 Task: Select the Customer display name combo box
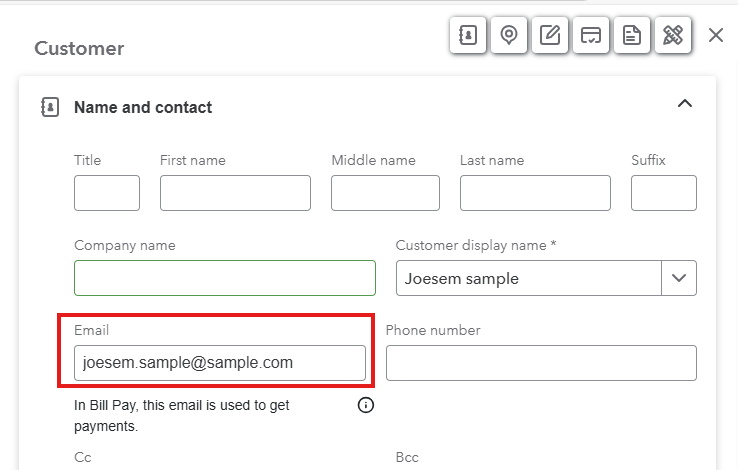point(546,278)
